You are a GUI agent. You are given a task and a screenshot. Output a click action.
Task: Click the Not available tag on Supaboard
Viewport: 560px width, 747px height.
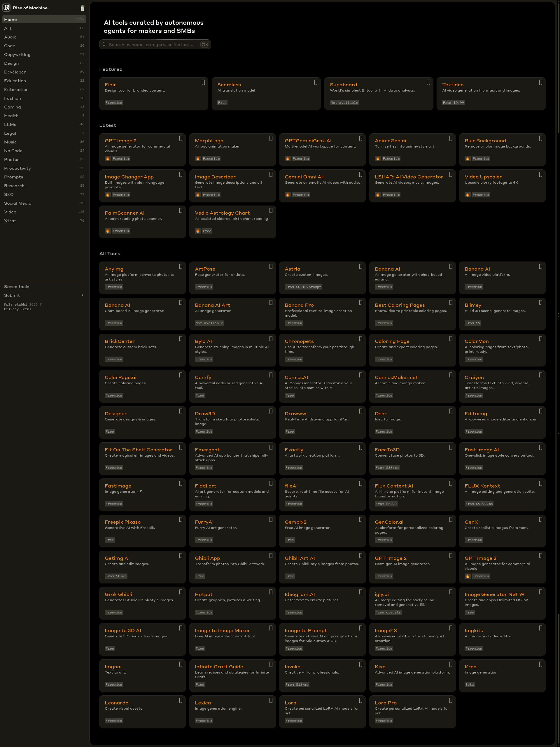344,103
